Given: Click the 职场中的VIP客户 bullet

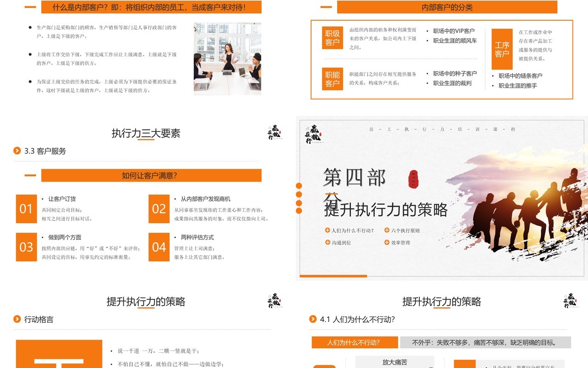Looking at the screenshot, I should click(454, 31).
